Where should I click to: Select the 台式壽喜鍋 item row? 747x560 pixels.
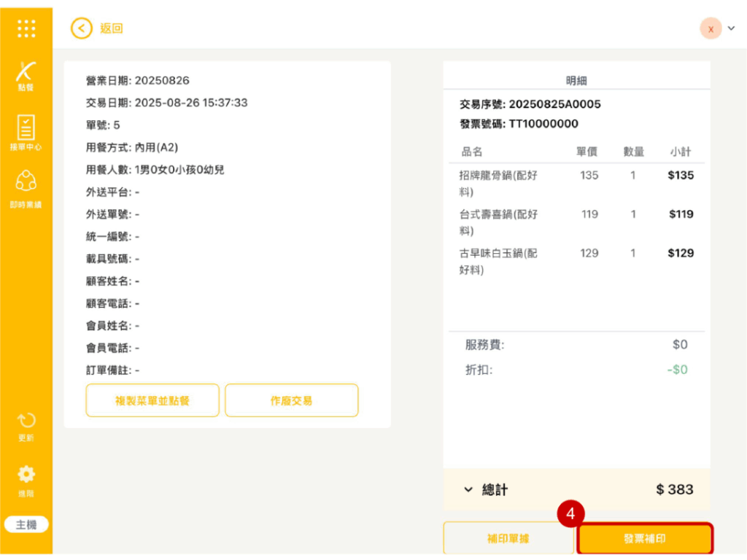tap(576, 222)
